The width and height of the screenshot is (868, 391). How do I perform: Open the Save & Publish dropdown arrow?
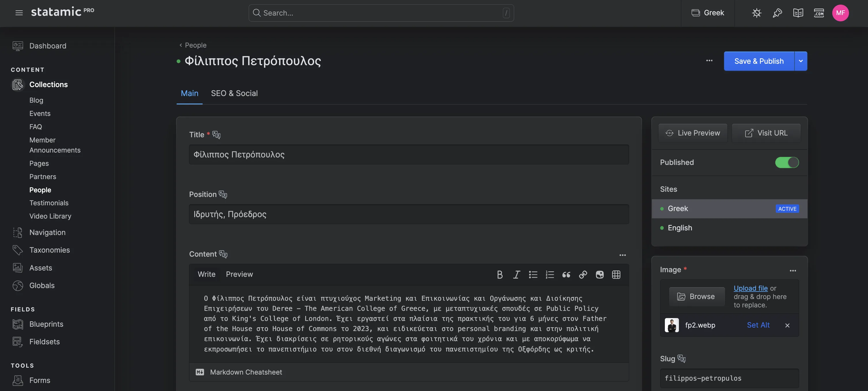coord(801,61)
